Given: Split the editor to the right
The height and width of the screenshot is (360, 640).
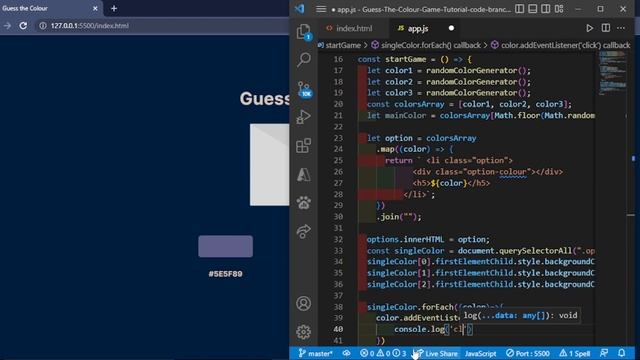Looking at the screenshot, I should click(606, 28).
